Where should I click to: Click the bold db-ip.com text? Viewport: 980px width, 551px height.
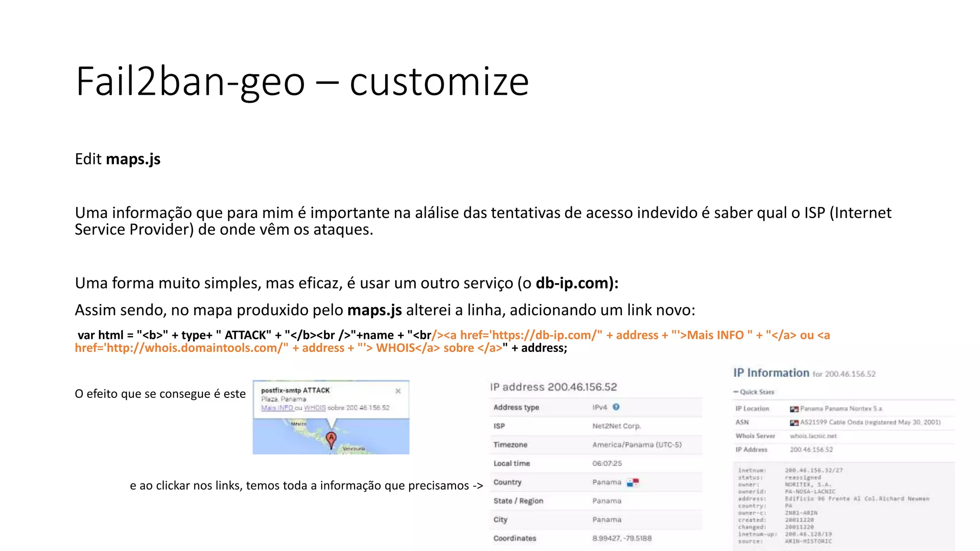coord(577,283)
